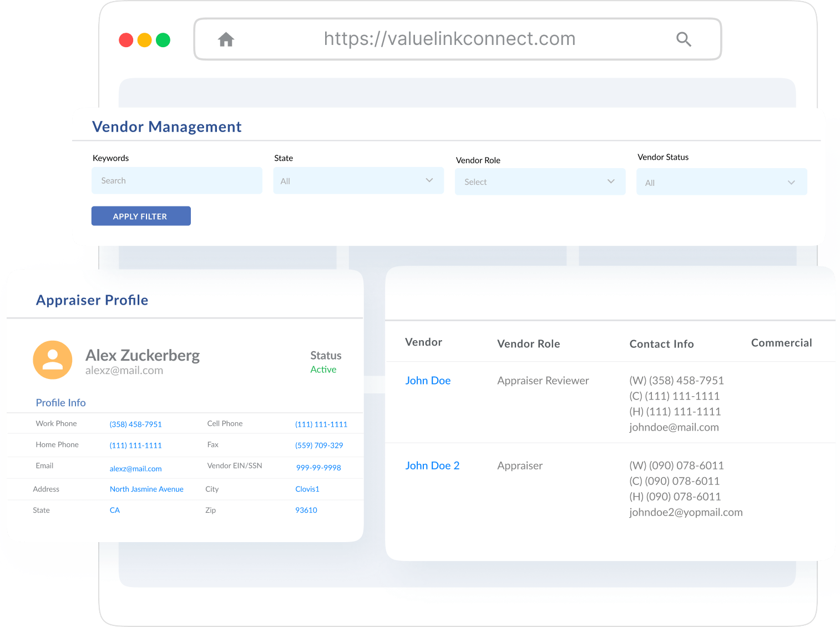Click the magnifier search icon in address bar

point(684,39)
